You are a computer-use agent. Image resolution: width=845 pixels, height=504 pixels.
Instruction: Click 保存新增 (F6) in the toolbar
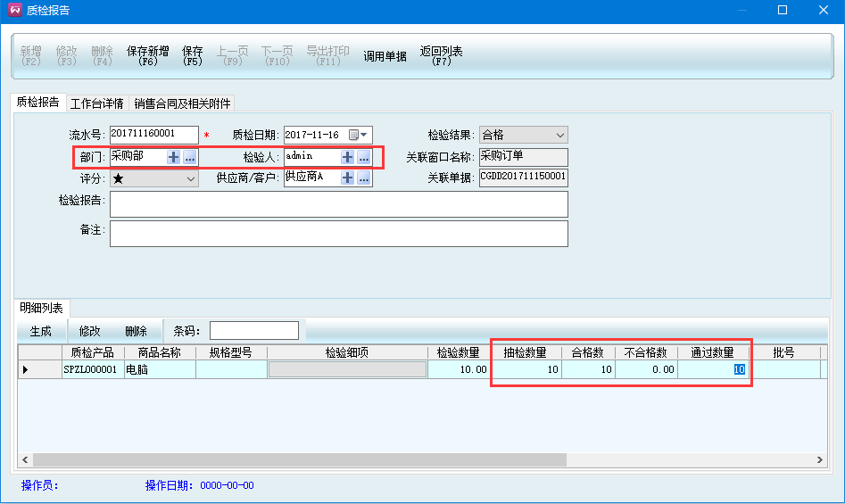[148, 56]
